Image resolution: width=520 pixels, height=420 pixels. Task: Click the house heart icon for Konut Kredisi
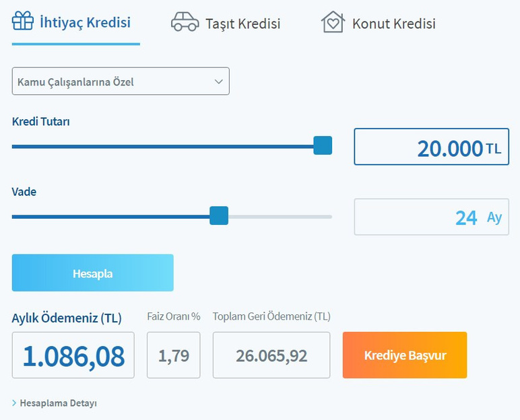pyautogui.click(x=333, y=22)
